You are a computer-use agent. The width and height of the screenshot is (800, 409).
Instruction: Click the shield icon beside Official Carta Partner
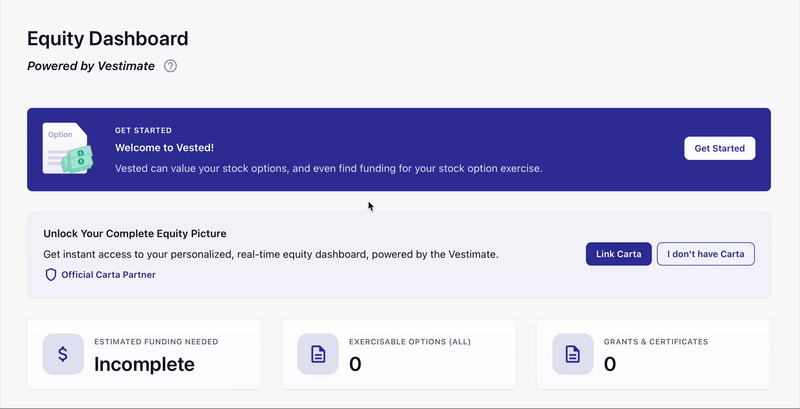click(51, 274)
